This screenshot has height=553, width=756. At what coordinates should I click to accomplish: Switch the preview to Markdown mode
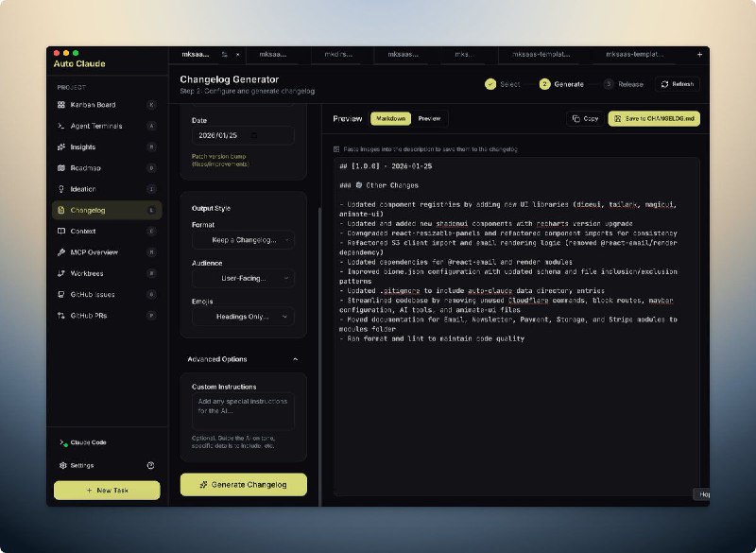(390, 119)
